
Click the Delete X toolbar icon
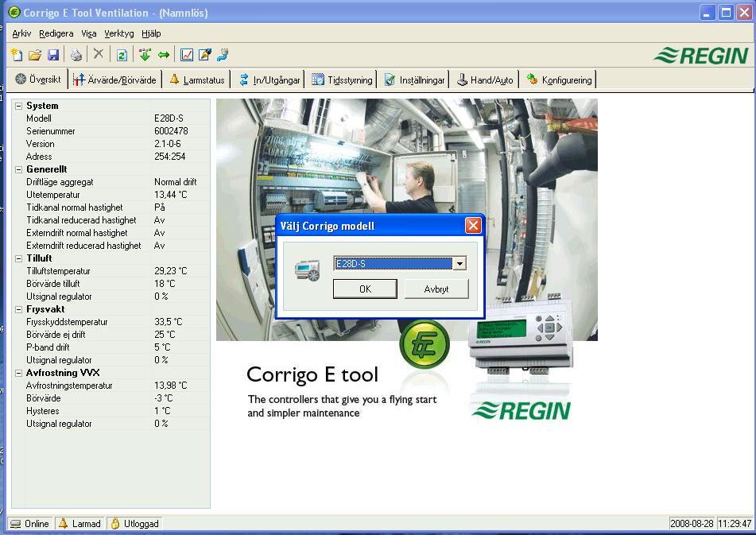[x=99, y=54]
